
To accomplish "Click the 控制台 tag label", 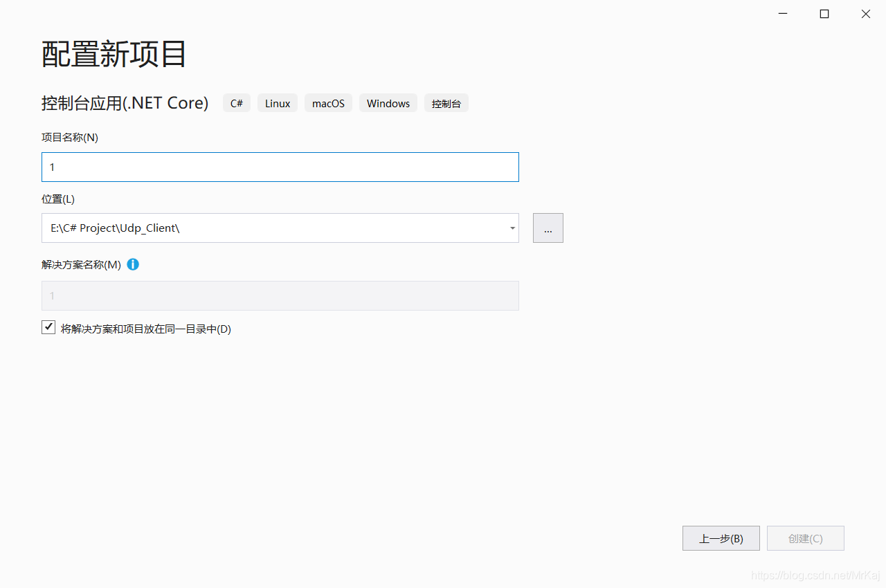I will (446, 103).
